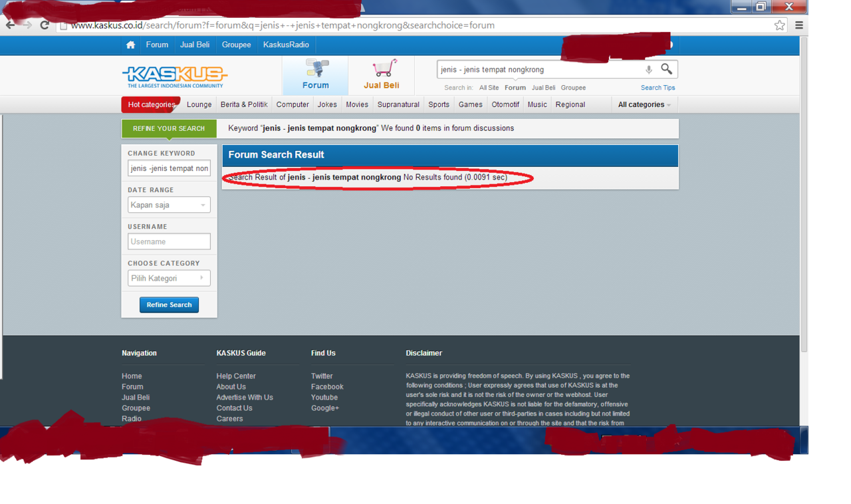Click the Username input field
The height and width of the screenshot is (504, 851).
point(169,241)
